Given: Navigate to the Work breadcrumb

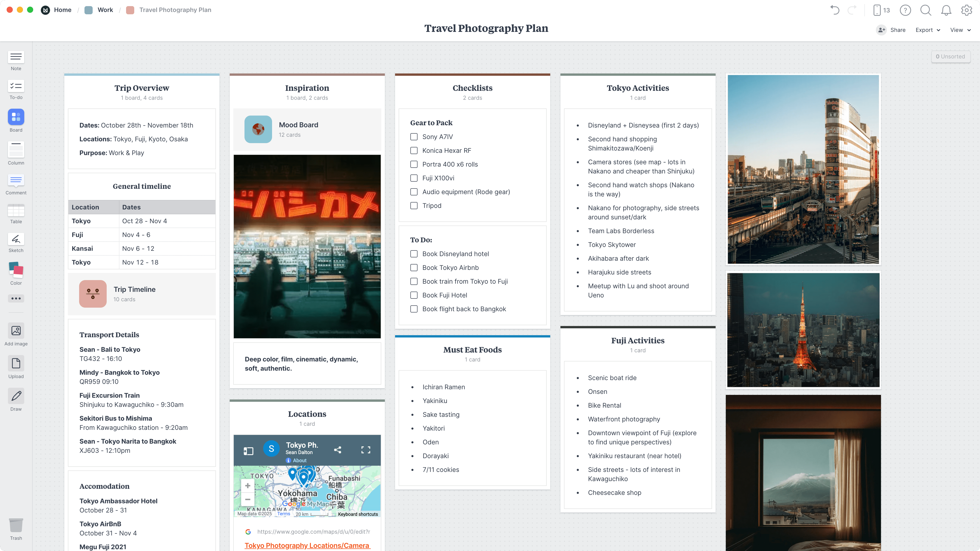Looking at the screenshot, I should click(x=105, y=10).
